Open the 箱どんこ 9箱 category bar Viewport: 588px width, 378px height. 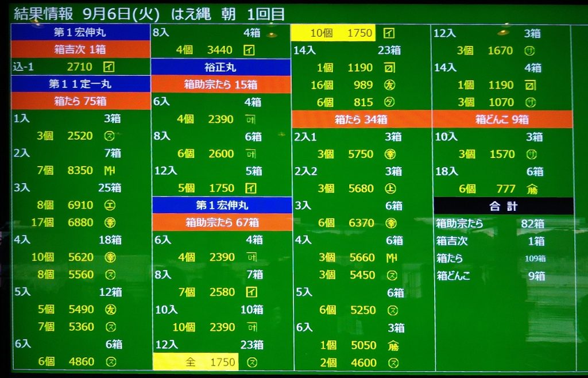click(502, 119)
